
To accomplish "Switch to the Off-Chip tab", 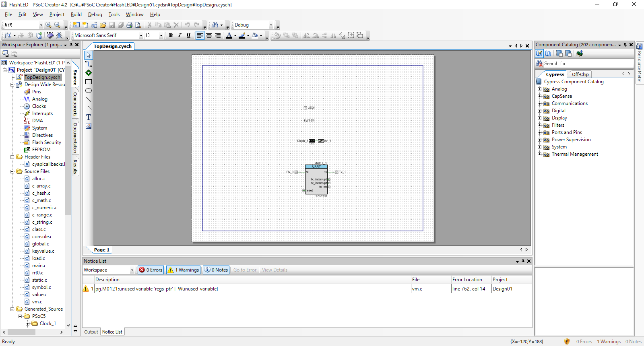I will coord(580,74).
